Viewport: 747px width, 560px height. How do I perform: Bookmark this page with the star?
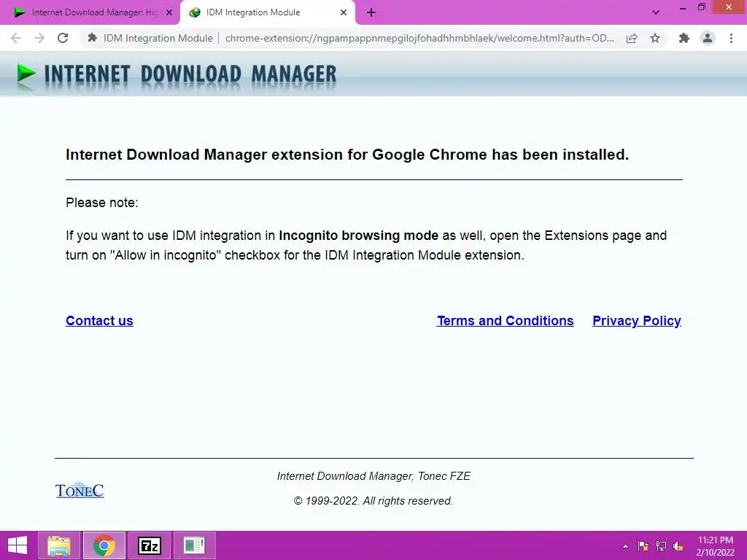coord(655,38)
